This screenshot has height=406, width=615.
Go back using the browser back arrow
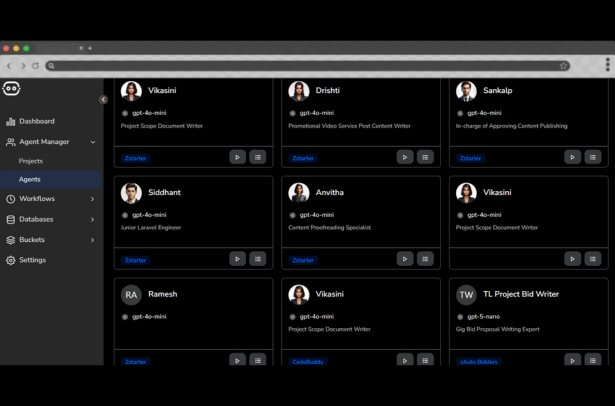click(9, 66)
